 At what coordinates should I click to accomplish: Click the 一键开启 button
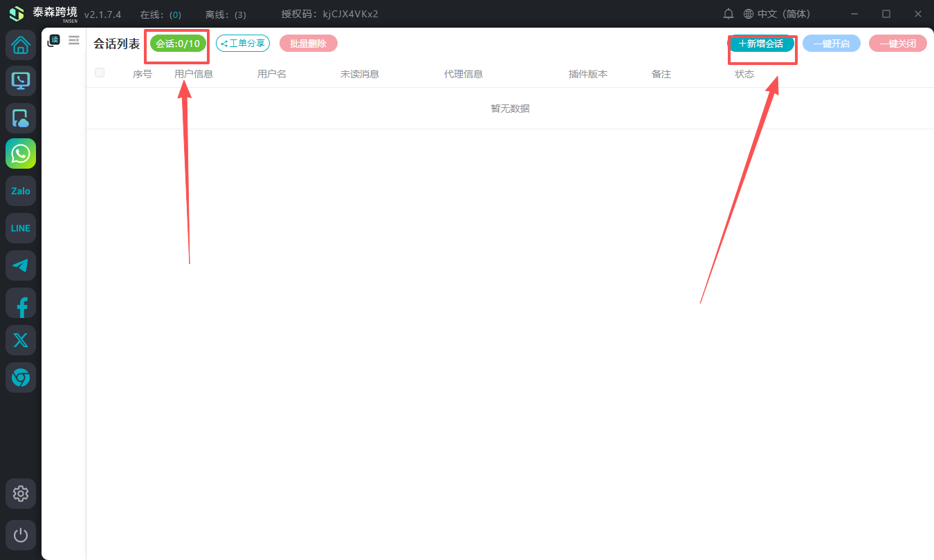click(831, 44)
